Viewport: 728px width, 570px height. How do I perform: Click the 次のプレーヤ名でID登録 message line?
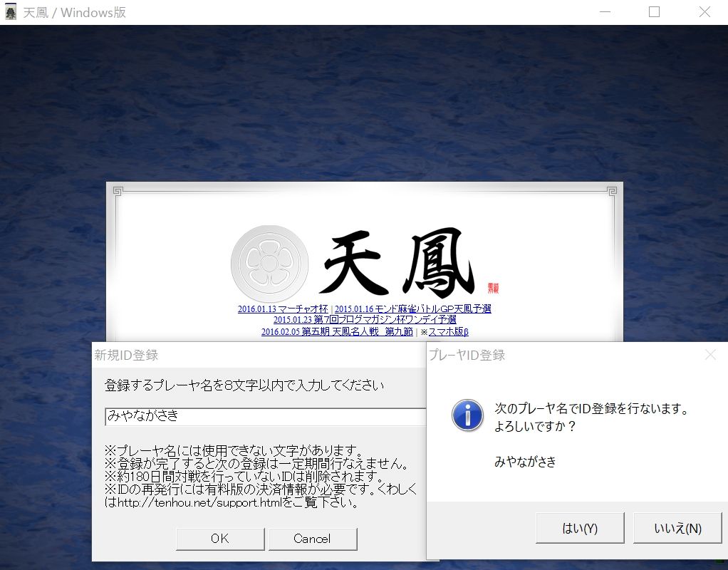point(591,408)
